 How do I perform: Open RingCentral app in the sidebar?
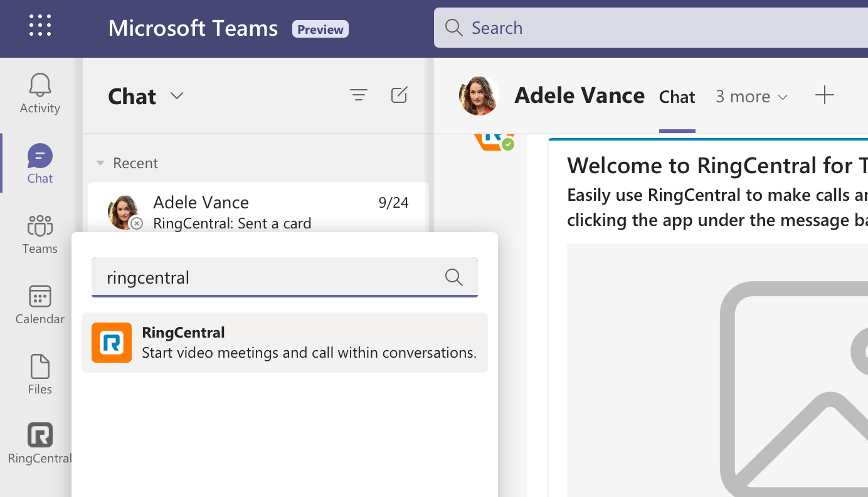[40, 443]
